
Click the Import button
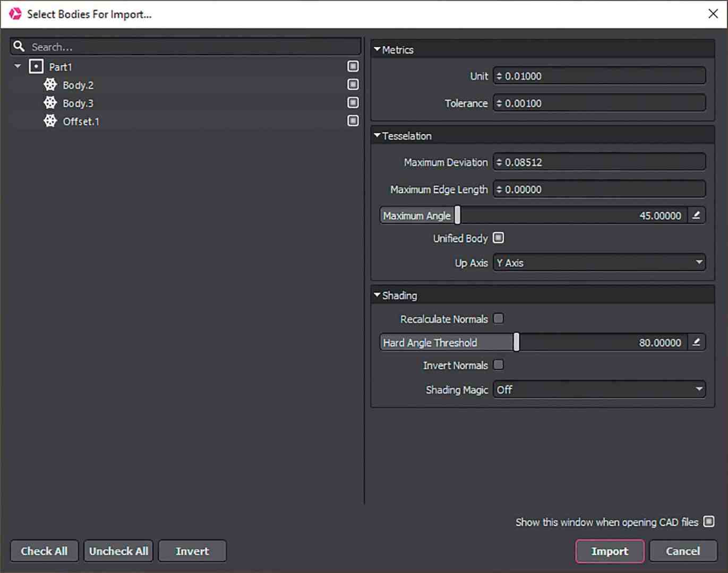pos(610,551)
